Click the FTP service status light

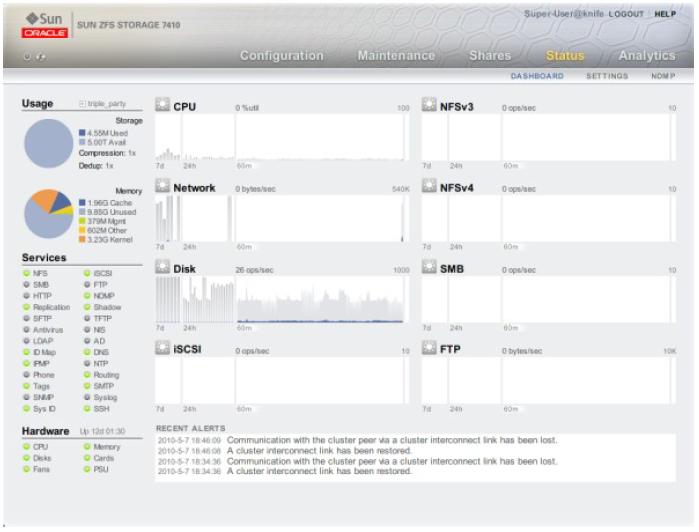click(x=87, y=285)
